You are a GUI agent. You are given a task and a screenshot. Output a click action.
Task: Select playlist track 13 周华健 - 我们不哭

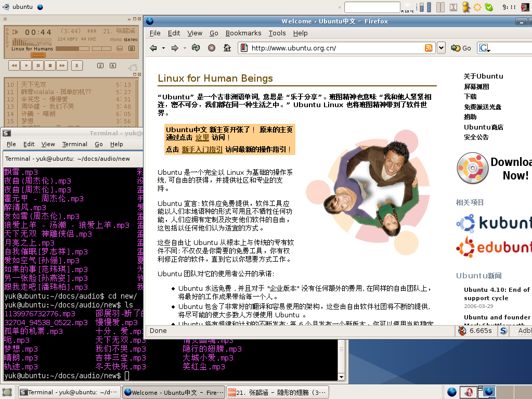pos(68,107)
